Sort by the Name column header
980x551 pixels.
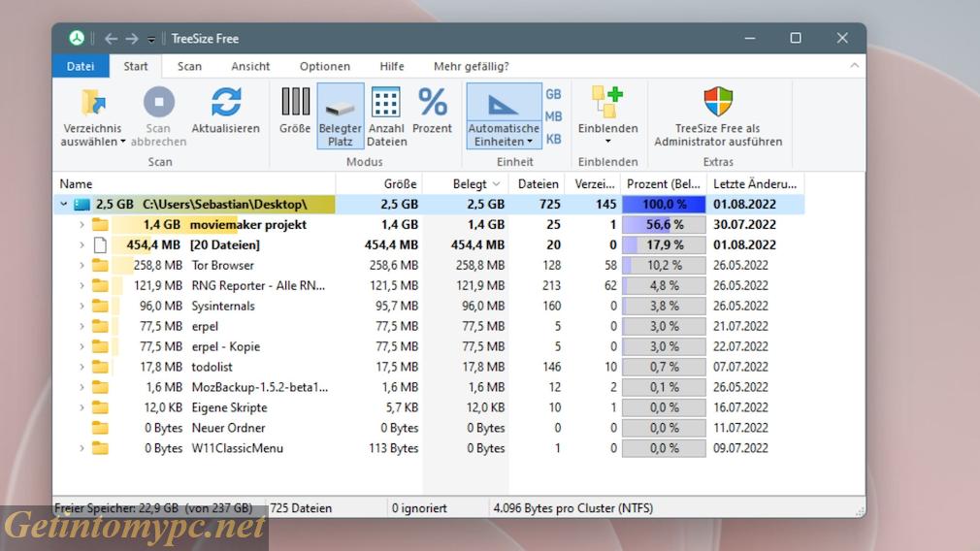(194, 183)
